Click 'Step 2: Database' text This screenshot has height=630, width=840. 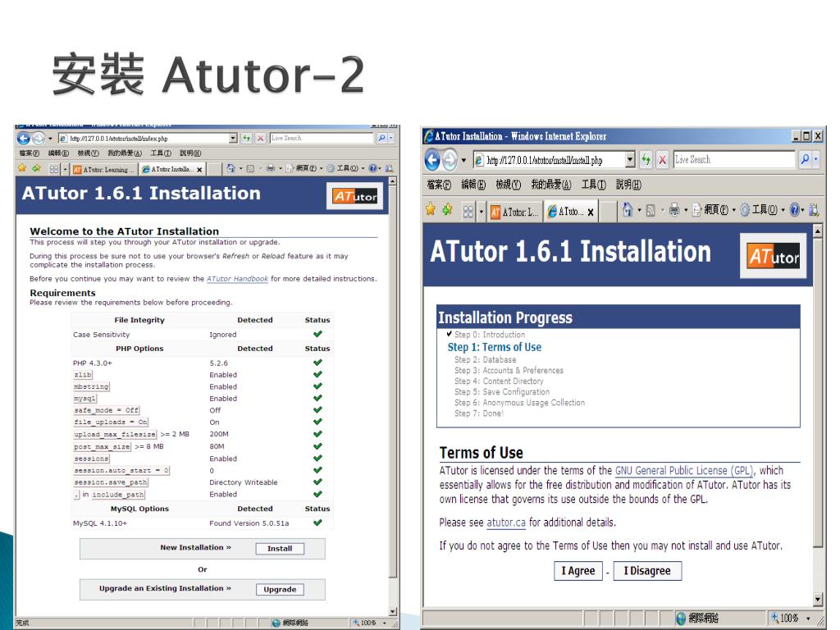pos(486,360)
